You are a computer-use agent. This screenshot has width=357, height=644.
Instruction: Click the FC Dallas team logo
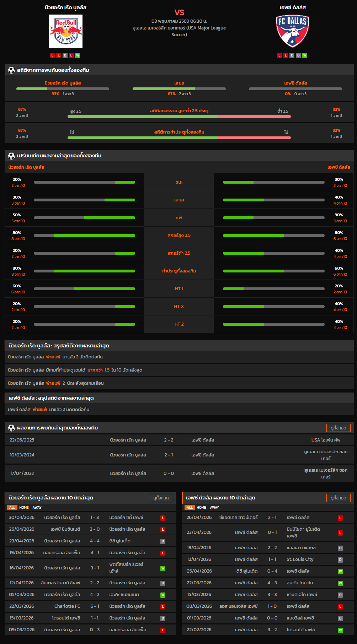(293, 31)
